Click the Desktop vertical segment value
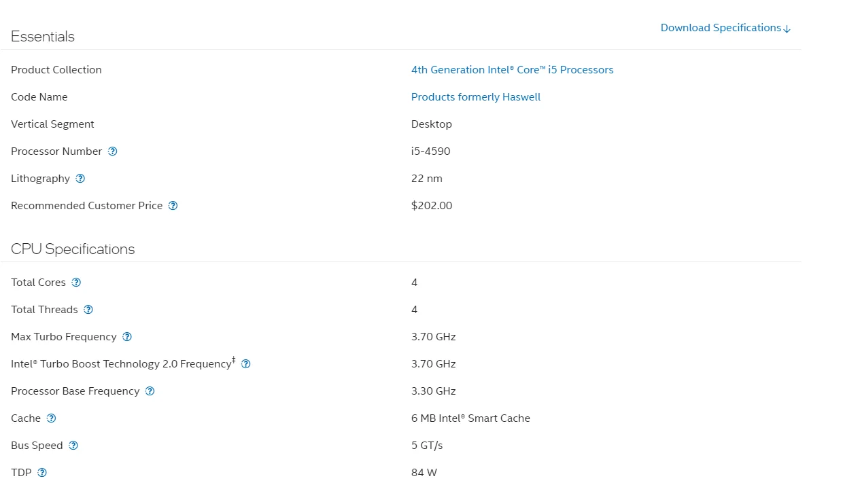 432,124
